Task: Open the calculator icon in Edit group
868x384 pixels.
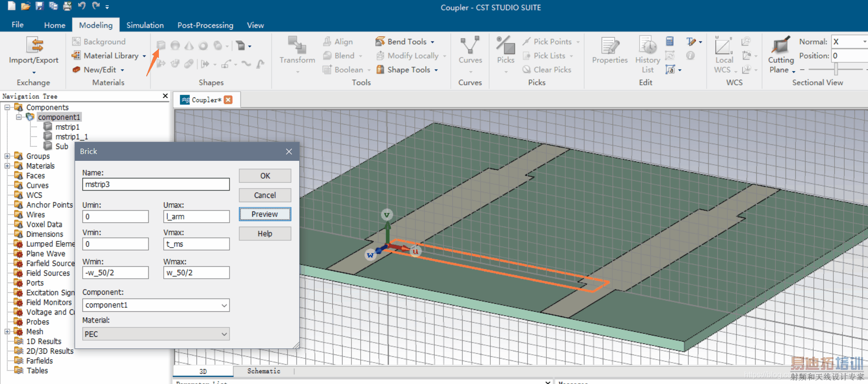Action: coord(670,41)
